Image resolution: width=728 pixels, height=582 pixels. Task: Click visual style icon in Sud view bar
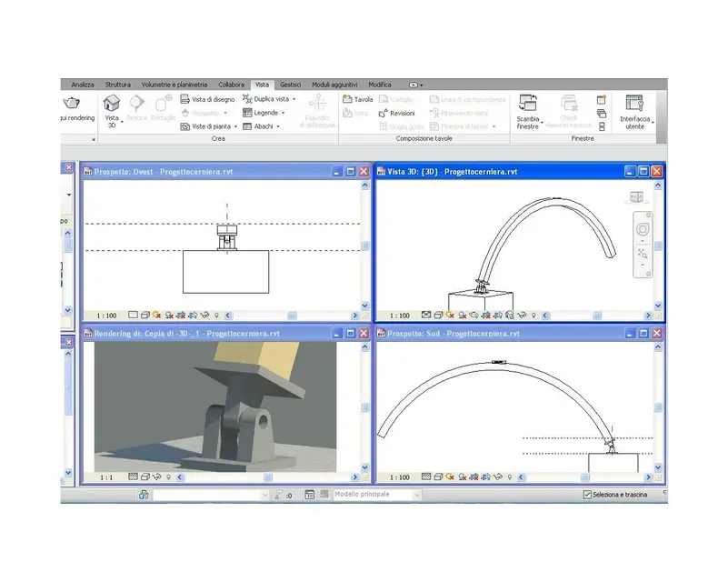click(x=438, y=477)
